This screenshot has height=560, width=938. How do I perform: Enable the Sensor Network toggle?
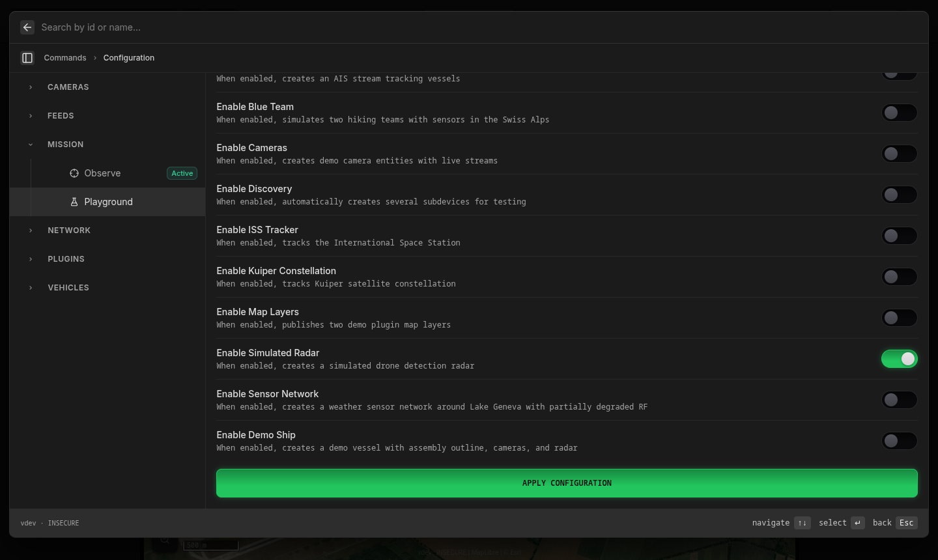pos(900,400)
